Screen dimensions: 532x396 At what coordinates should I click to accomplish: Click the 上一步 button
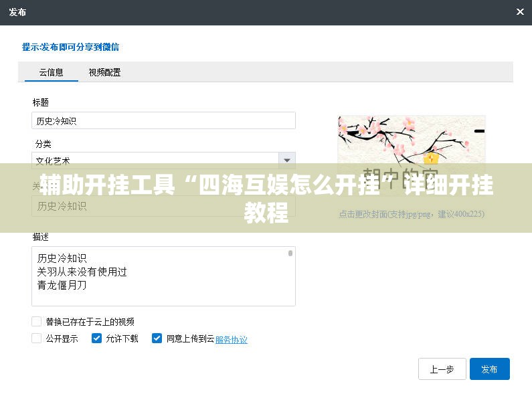442,369
